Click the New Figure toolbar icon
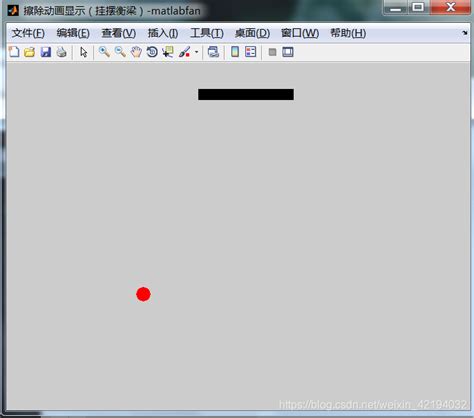Screen dimensions: 474x418 [14, 52]
